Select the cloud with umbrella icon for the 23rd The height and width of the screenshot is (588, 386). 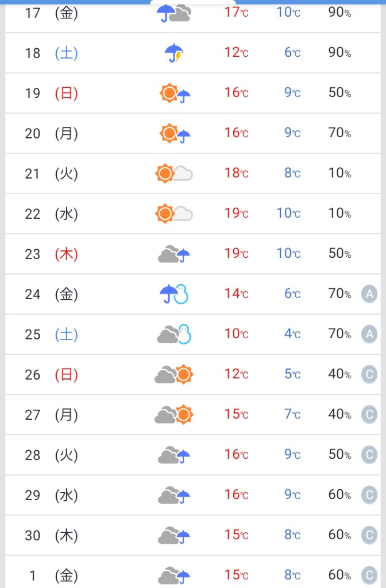point(173,254)
